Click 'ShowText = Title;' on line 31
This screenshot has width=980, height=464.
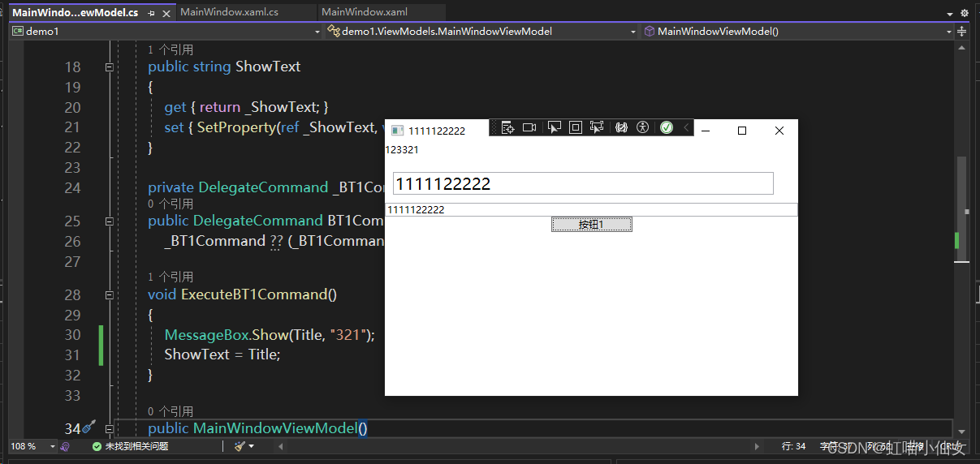click(222, 354)
